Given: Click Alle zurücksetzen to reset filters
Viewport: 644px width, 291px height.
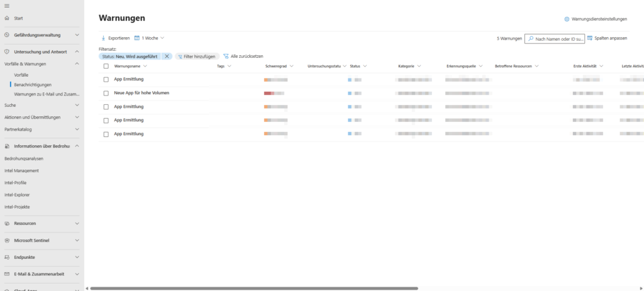Looking at the screenshot, I should [243, 56].
